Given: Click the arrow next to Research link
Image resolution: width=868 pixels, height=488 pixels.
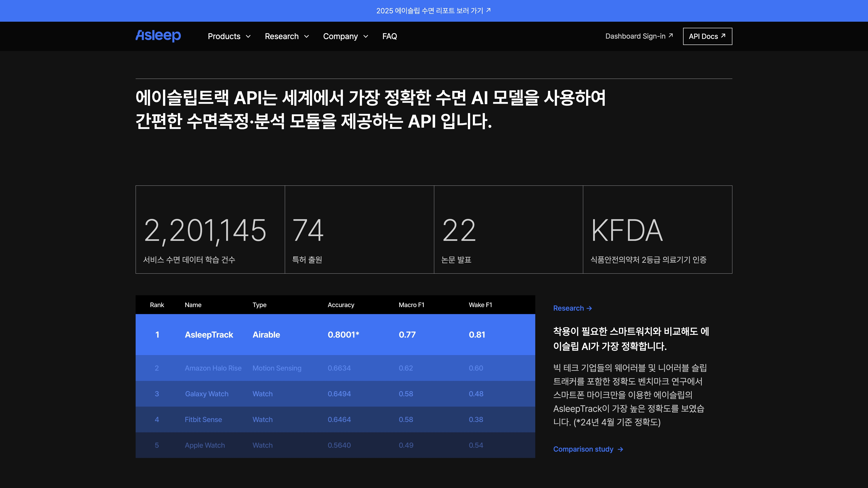Looking at the screenshot, I should [x=589, y=308].
